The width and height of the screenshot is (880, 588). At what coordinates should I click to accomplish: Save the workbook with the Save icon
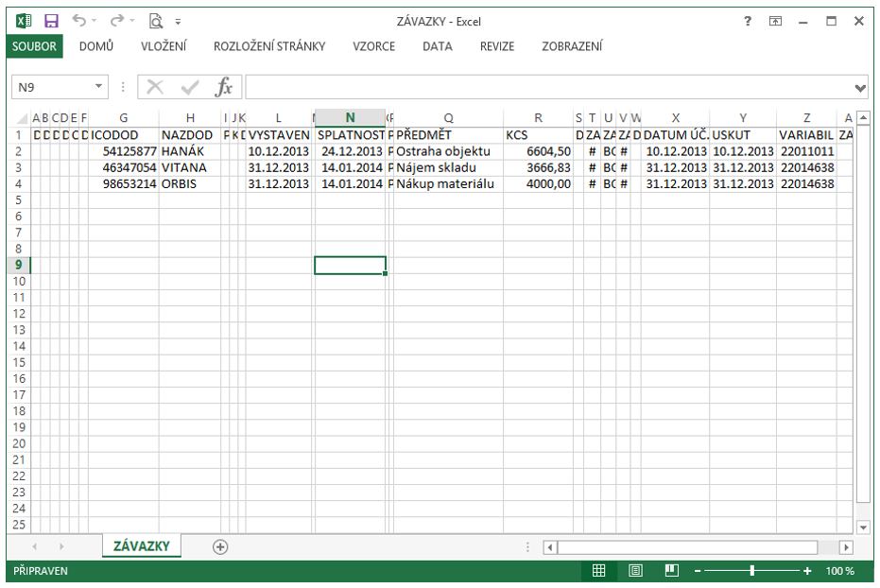point(51,22)
